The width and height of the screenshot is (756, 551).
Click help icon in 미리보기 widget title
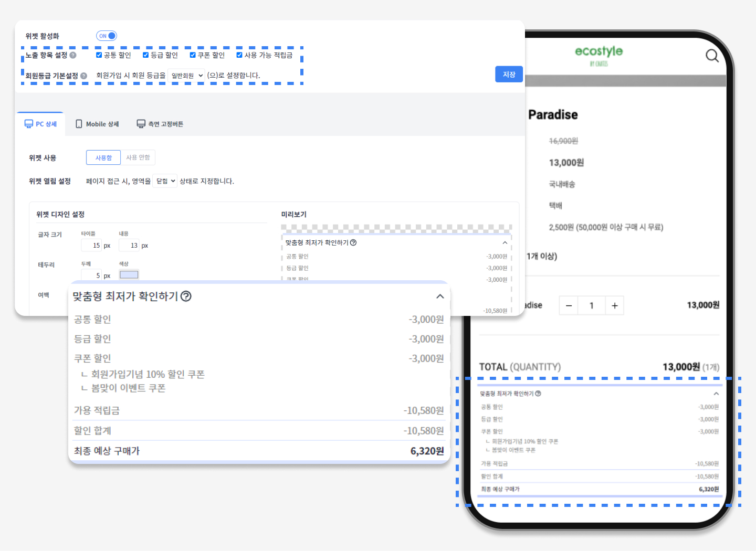tap(353, 242)
